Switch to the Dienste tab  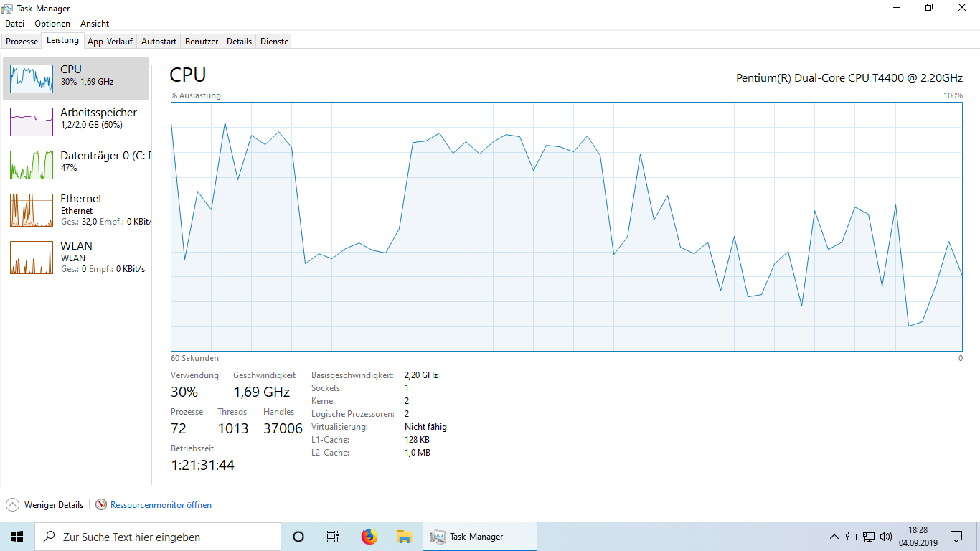[274, 42]
